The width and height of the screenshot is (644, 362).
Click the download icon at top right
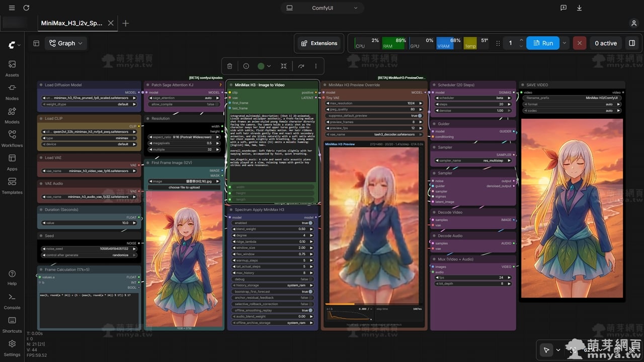[x=579, y=8]
